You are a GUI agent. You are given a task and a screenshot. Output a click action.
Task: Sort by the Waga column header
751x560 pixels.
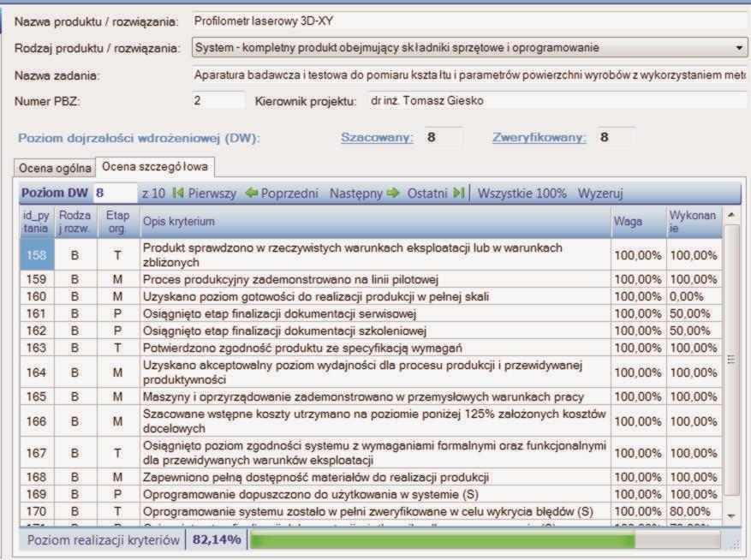pos(639,222)
